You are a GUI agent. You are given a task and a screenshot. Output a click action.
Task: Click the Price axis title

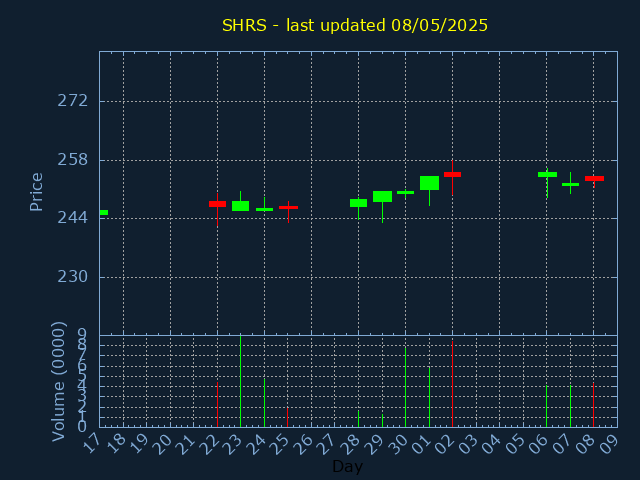click(36, 192)
